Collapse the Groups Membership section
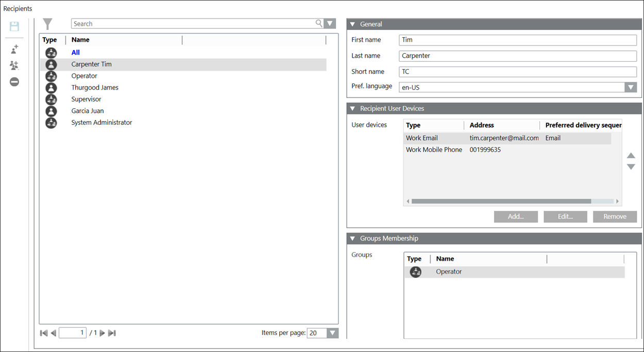 (353, 239)
